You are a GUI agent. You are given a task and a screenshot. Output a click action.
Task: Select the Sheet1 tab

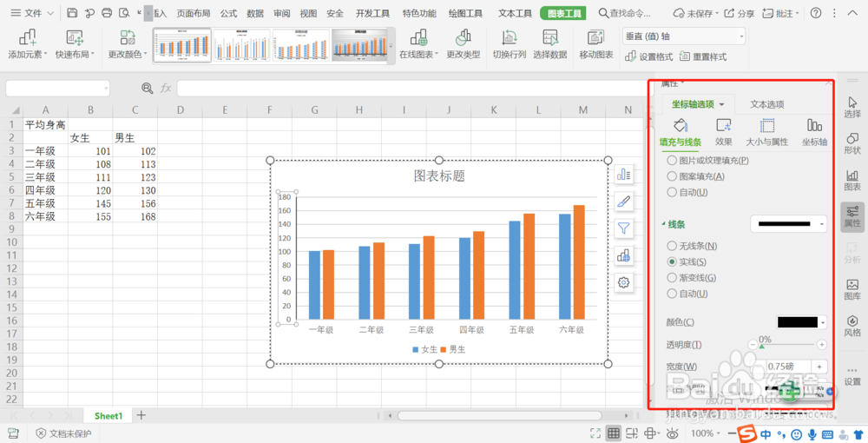click(x=108, y=415)
